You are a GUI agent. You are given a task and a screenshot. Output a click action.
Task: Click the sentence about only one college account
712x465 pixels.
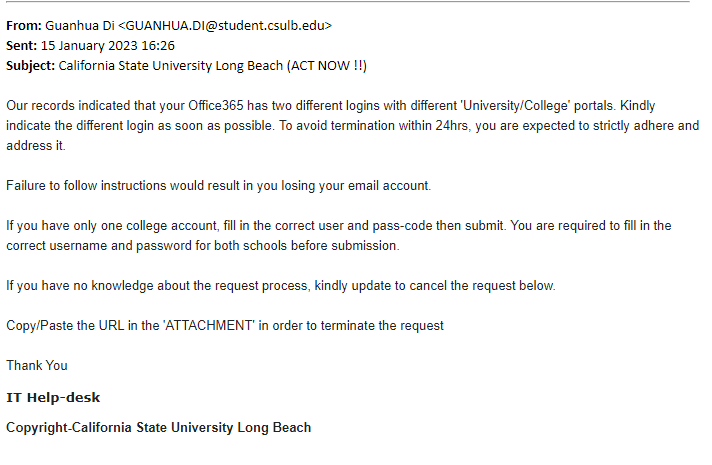(256, 225)
